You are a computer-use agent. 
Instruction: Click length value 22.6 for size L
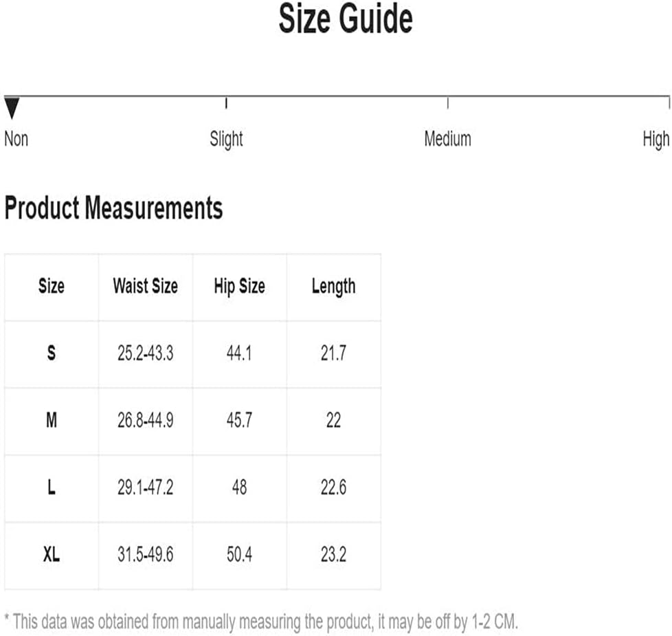333,487
